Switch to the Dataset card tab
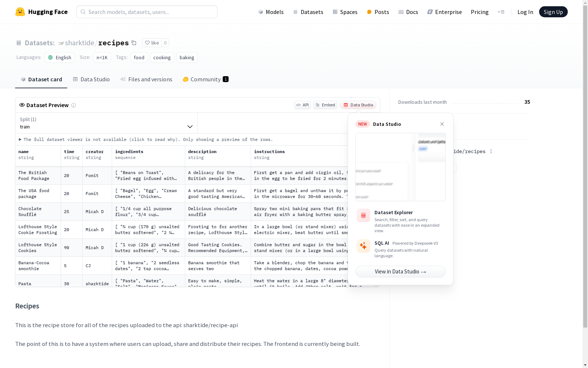 (x=41, y=79)
